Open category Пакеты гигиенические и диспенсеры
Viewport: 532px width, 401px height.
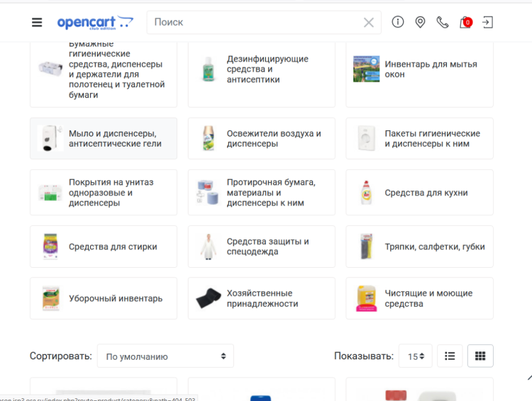pyautogui.click(x=419, y=138)
